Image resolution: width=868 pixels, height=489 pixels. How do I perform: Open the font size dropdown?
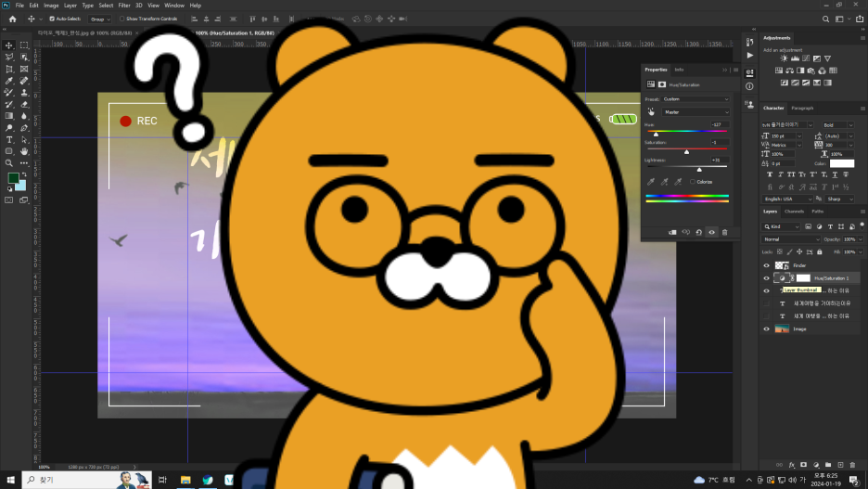pos(799,135)
